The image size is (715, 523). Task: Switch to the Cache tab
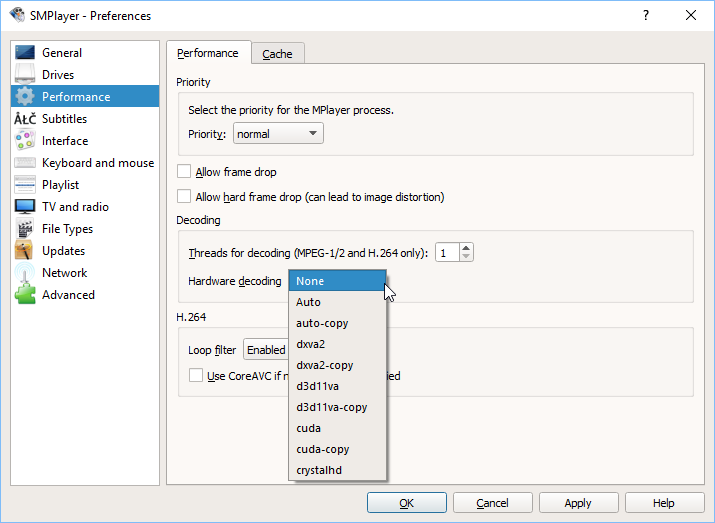pos(277,54)
